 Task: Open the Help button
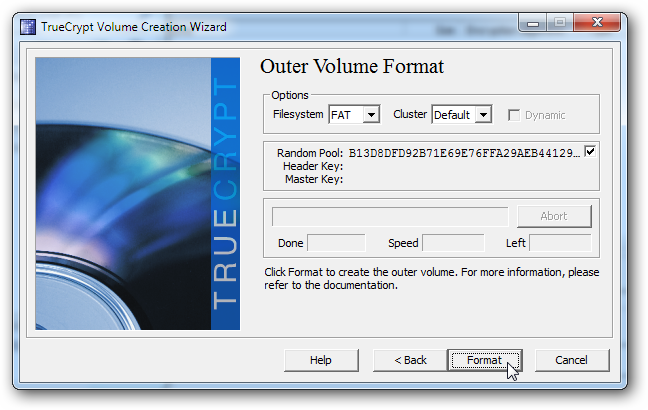pyautogui.click(x=321, y=360)
